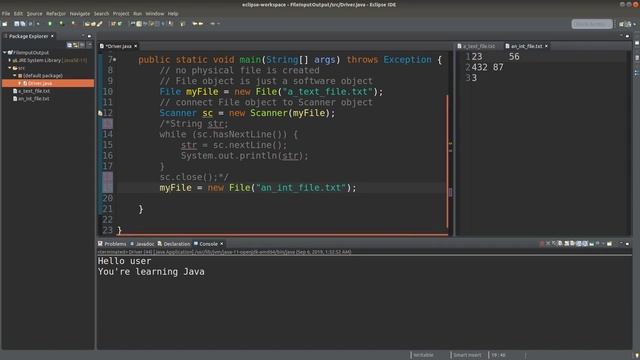Click Collapse All in Package Explorer
Image resolution: width=640 pixels, height=360 pixels.
69,45
